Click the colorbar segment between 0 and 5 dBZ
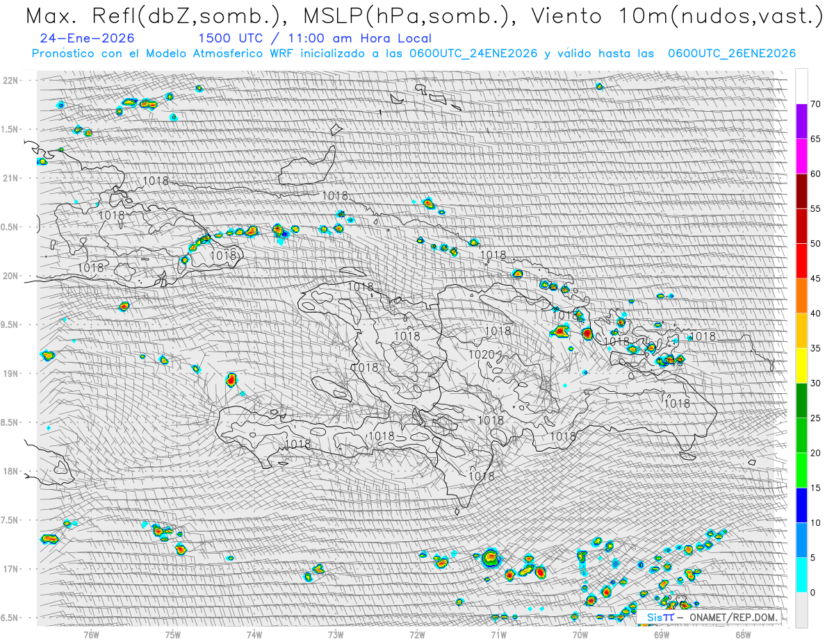Screen dimensions: 834x644 801,575
